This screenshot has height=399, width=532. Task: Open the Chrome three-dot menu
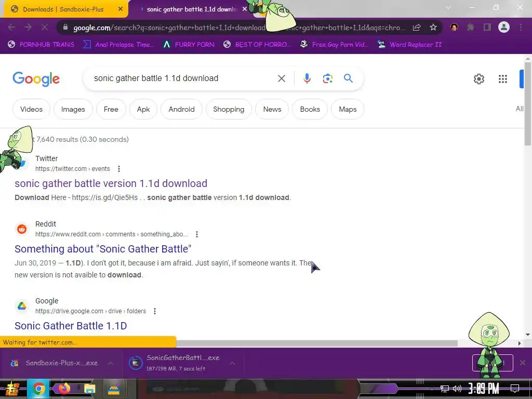tap(521, 27)
